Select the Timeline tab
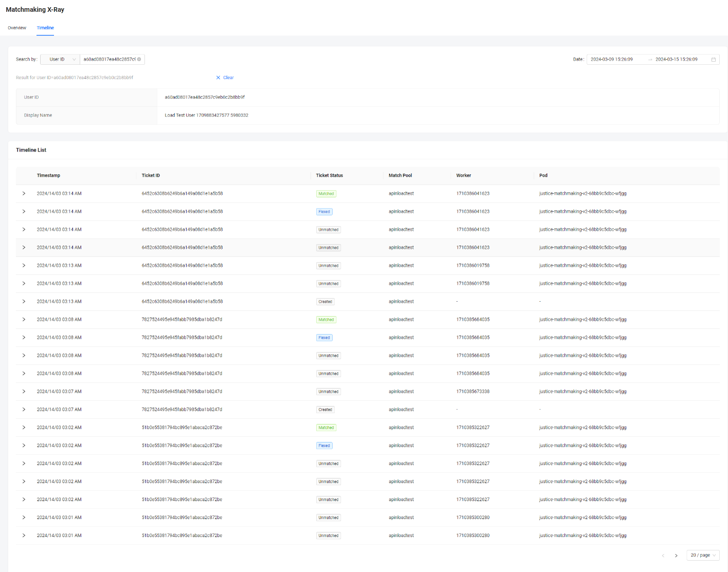 point(45,28)
